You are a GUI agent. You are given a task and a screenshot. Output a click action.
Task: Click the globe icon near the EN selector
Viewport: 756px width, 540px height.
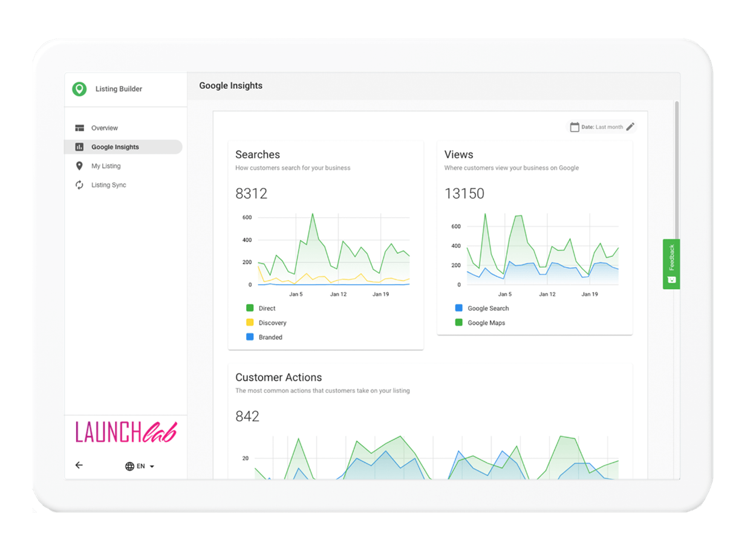click(129, 466)
